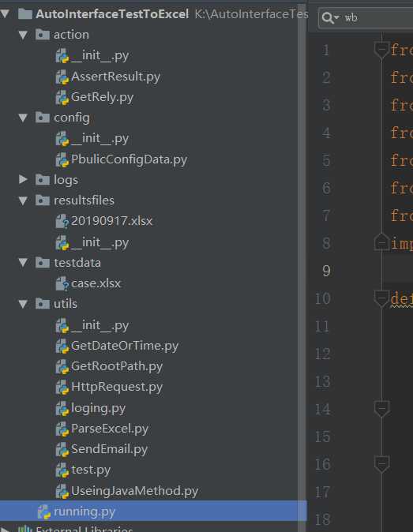Screen dimensions: 413x532
Task: Open SendEmail.py from the tree
Action: point(109,450)
